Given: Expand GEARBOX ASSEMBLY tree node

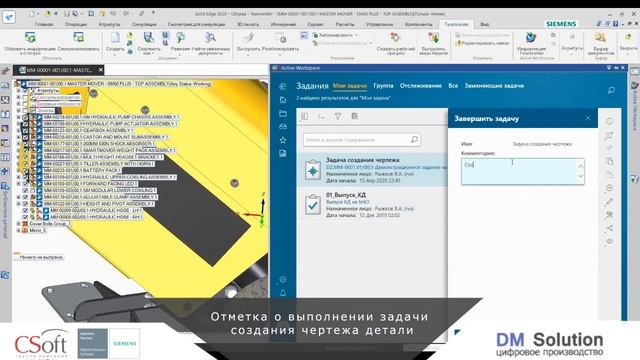Looking at the screenshot, I should click(x=18, y=131).
